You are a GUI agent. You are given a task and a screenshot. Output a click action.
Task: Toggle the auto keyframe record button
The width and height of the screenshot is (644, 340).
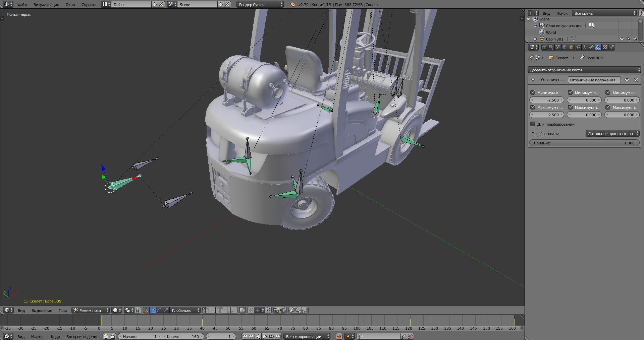(339, 336)
